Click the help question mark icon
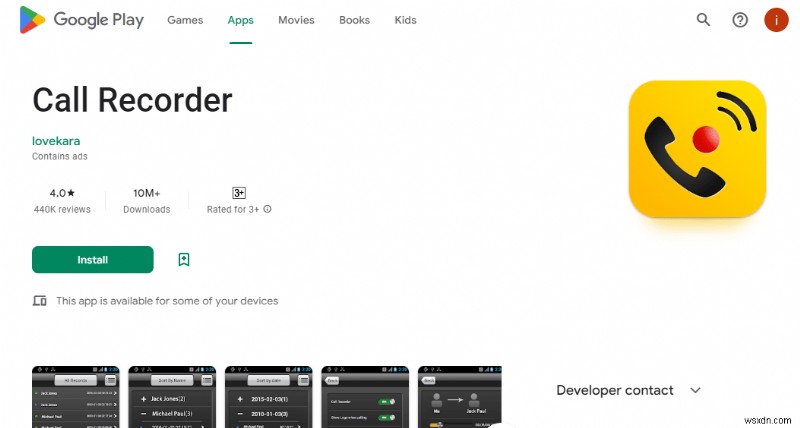800x428 pixels. pyautogui.click(x=740, y=20)
